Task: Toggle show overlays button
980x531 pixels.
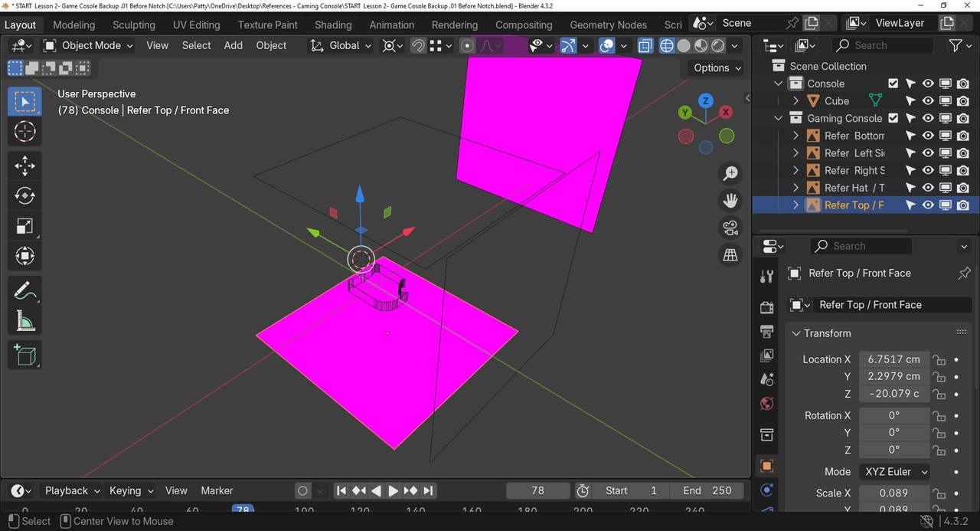Action: click(606, 46)
